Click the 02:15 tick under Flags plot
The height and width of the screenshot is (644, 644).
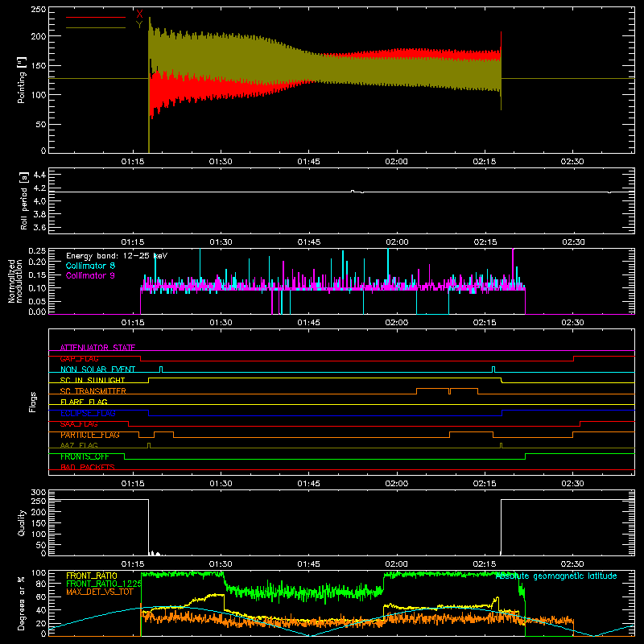click(x=485, y=484)
